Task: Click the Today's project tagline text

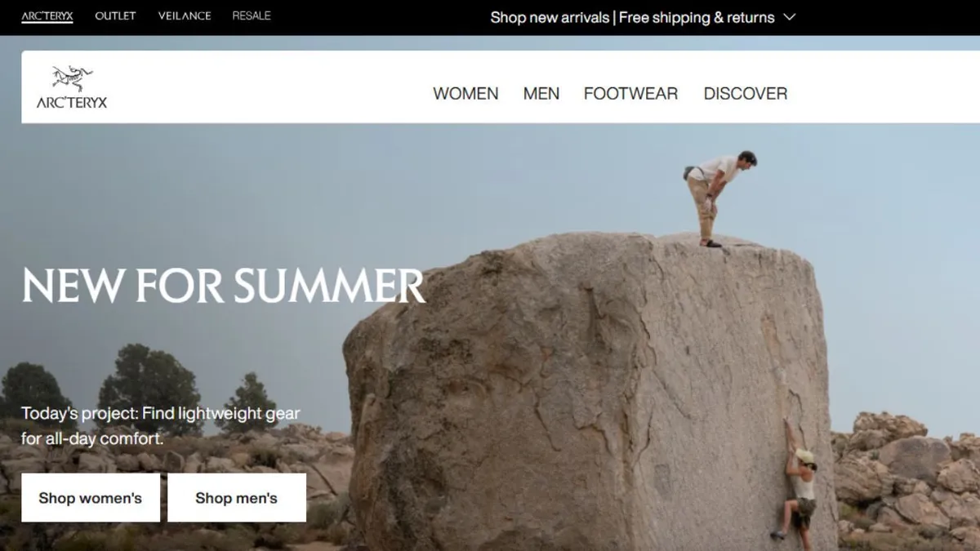Action: tap(161, 426)
